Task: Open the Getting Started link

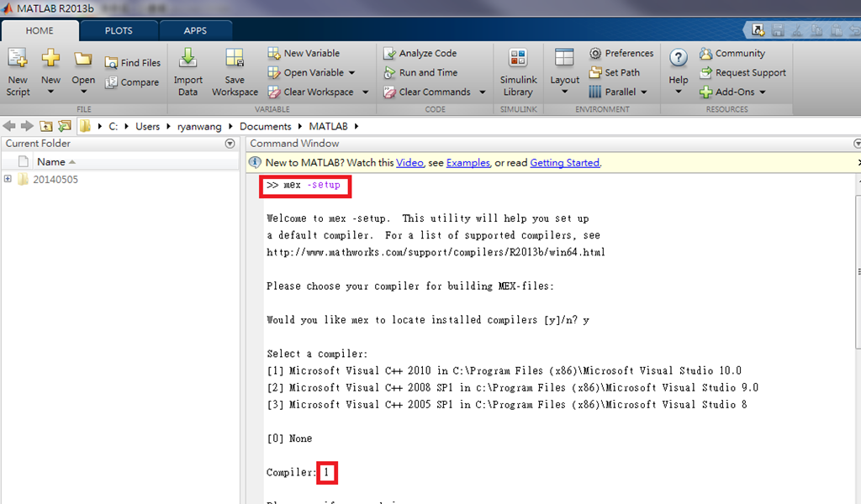Action: pos(564,163)
